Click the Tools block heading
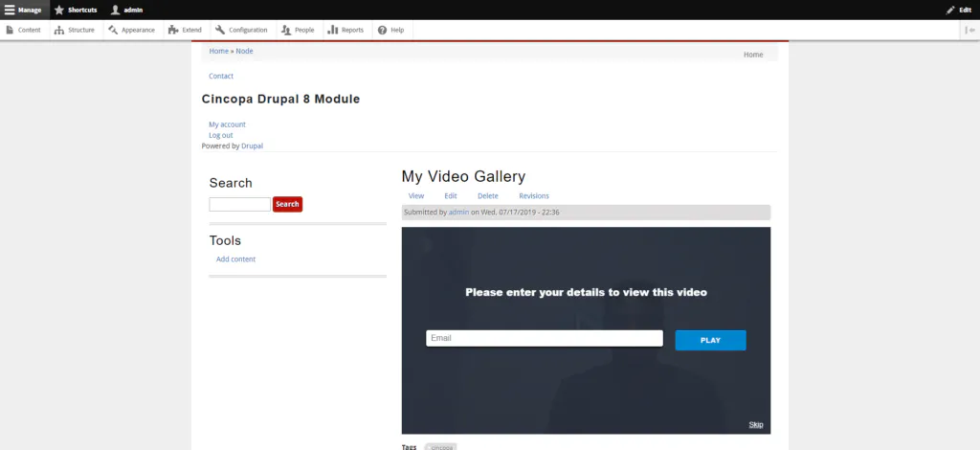Image resolution: width=980 pixels, height=450 pixels. point(225,240)
